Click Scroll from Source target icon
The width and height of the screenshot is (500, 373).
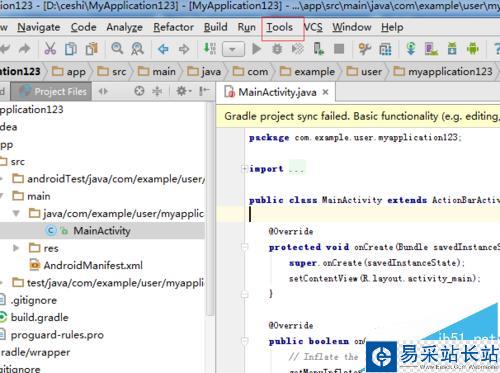(139, 91)
